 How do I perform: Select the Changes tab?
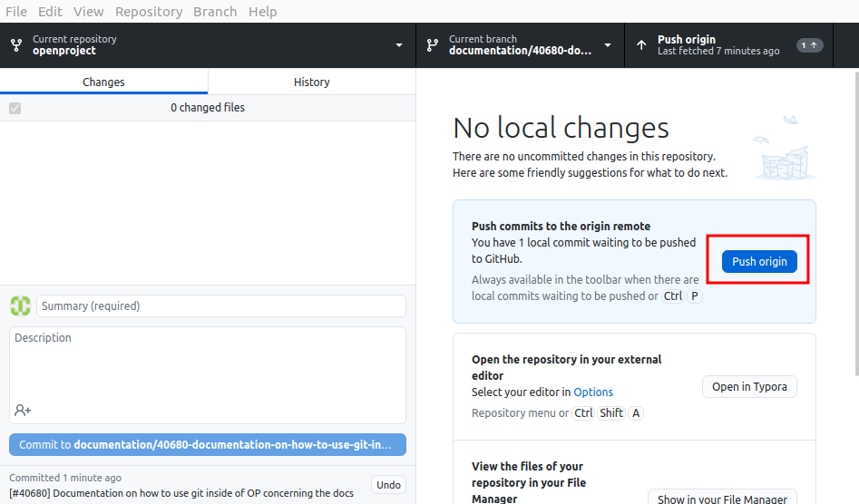tap(103, 82)
